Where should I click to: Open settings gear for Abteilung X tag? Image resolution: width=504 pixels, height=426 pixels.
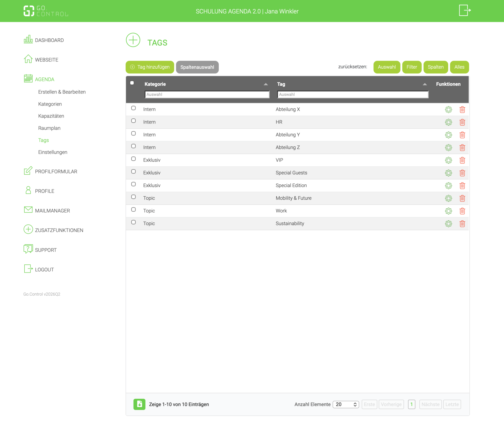tap(448, 110)
